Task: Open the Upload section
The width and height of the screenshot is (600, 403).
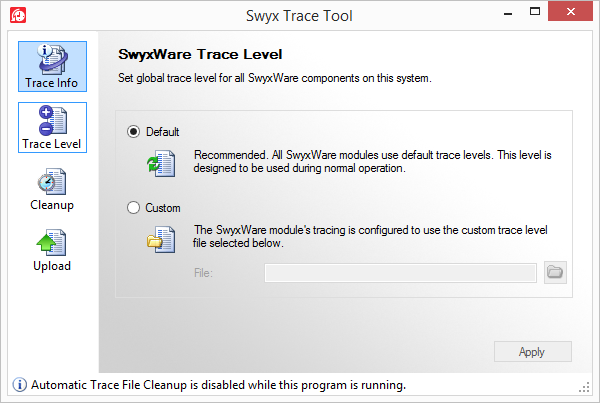Action: pos(52,250)
